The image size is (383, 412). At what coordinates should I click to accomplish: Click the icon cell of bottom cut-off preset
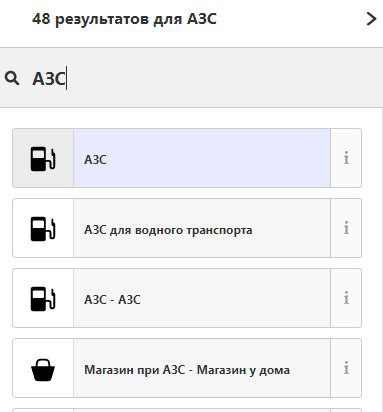(x=43, y=410)
